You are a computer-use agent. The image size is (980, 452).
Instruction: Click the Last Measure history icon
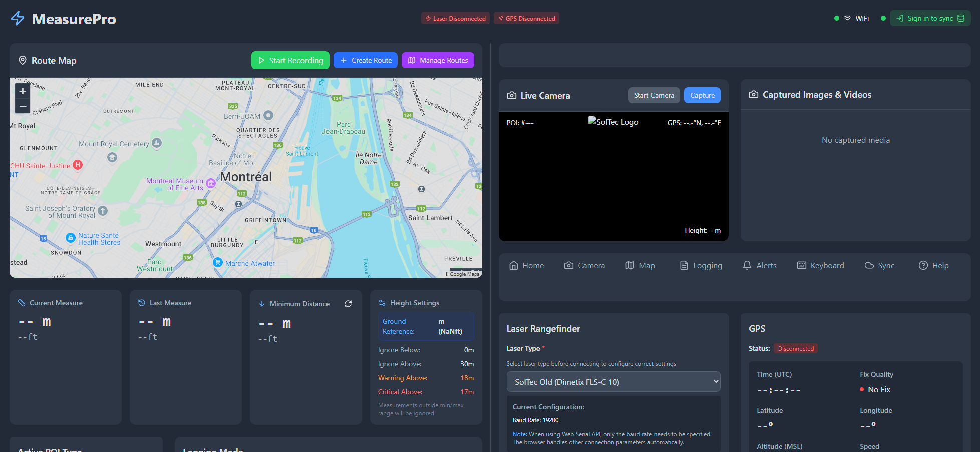(x=141, y=303)
